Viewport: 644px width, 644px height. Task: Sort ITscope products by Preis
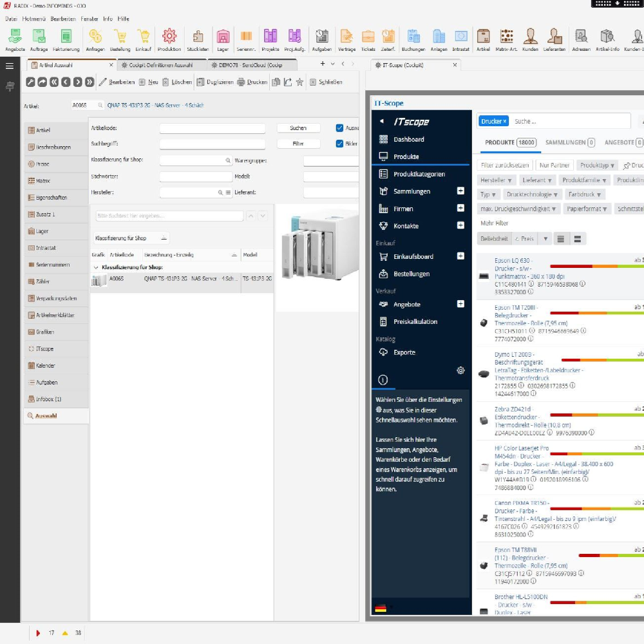tap(525, 239)
